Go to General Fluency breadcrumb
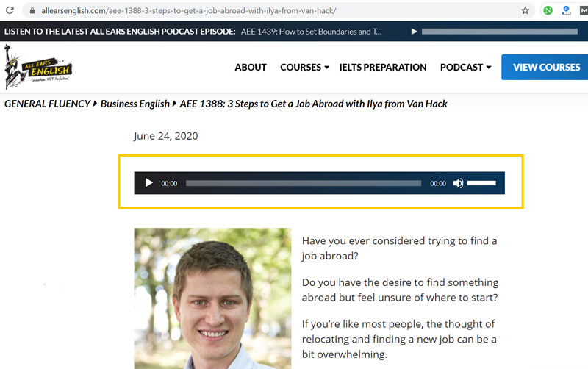This screenshot has height=369, width=588. [x=47, y=104]
